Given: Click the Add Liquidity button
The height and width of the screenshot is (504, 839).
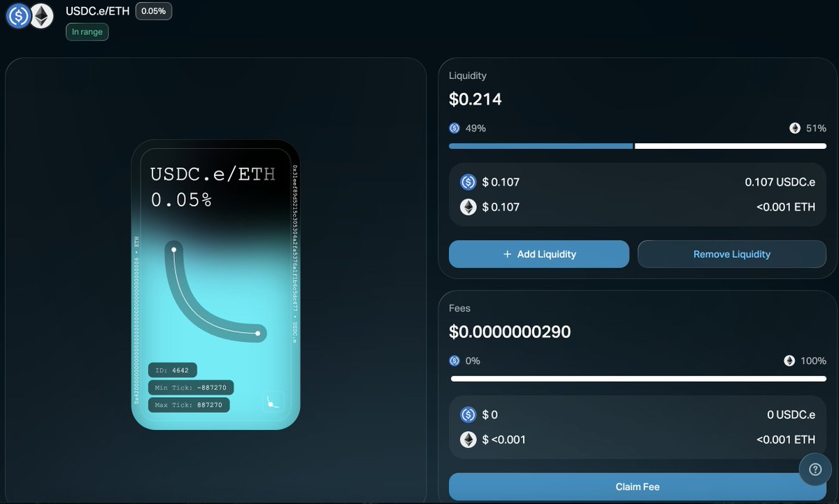Looking at the screenshot, I should 539,254.
